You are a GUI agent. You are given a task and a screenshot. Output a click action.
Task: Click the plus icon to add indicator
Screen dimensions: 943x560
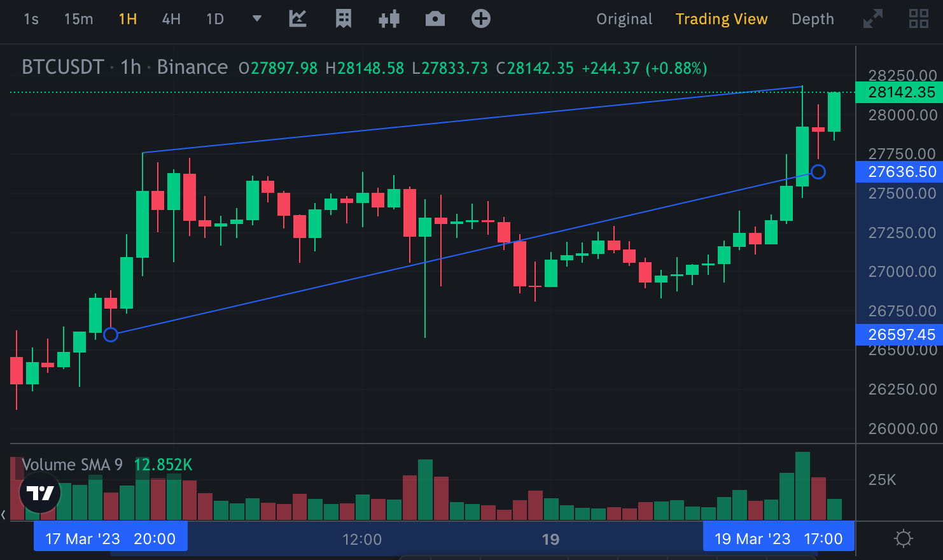[480, 19]
